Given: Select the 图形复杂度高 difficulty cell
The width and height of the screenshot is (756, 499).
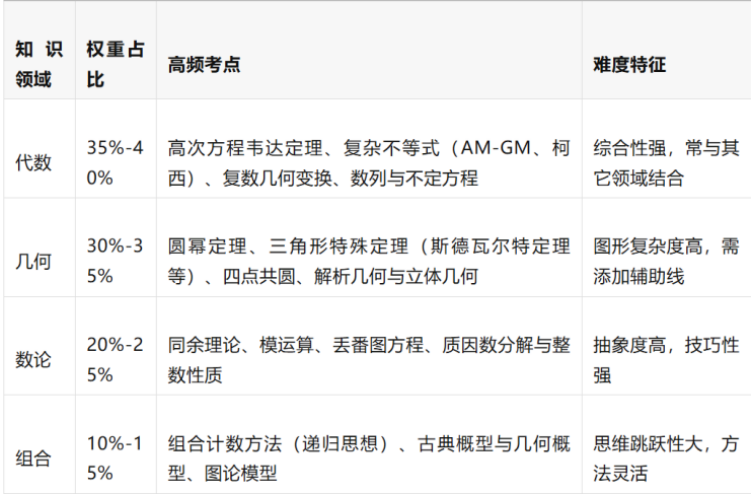Looking at the screenshot, I should point(665,260).
